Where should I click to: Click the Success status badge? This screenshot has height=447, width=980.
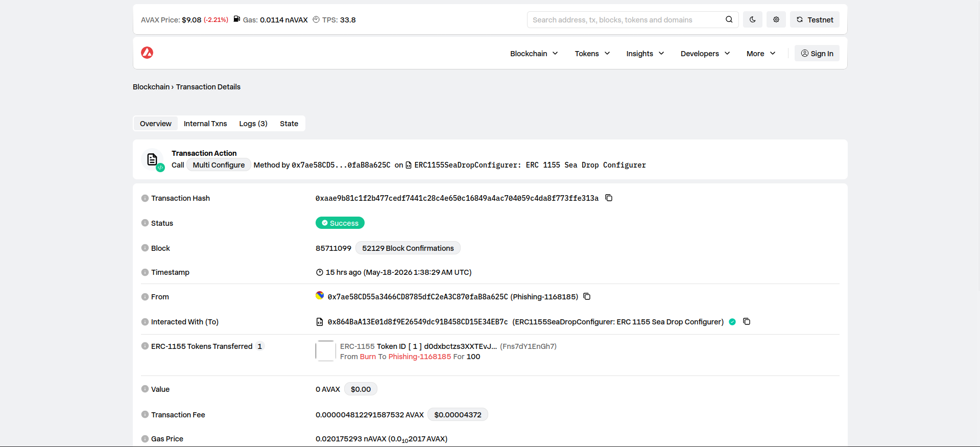340,223
